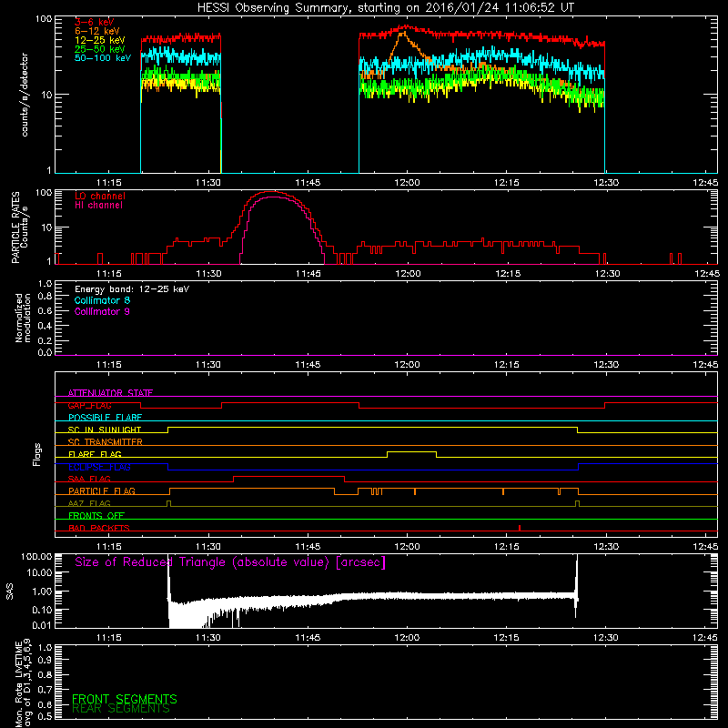Click the PARTICLE RATES axis label
Screen dimensions: 728x728
point(20,227)
